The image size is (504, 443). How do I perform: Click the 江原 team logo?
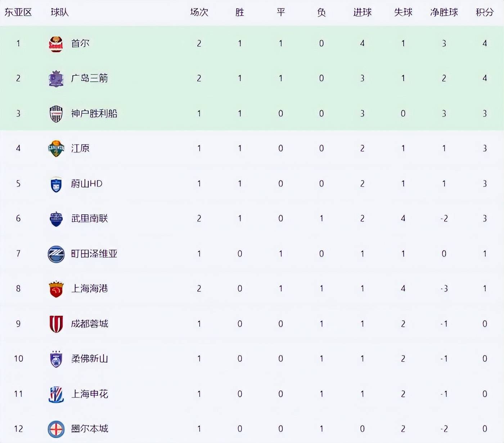coord(56,148)
